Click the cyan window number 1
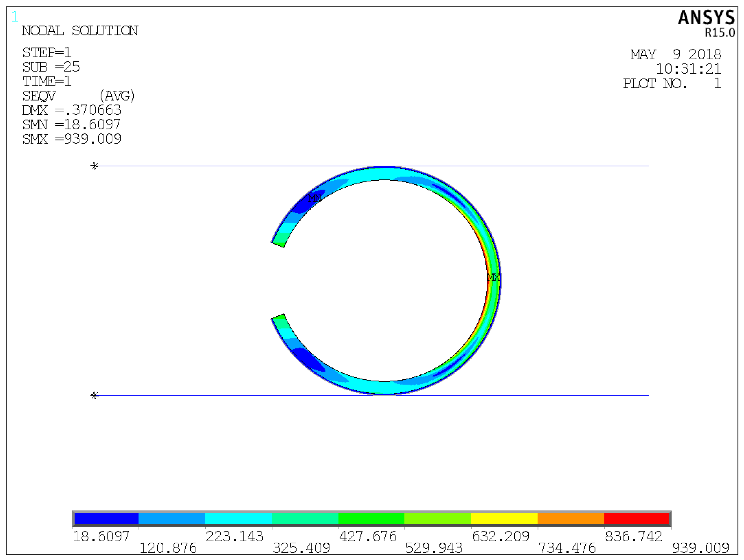This screenshot has width=744, height=560. pyautogui.click(x=15, y=17)
